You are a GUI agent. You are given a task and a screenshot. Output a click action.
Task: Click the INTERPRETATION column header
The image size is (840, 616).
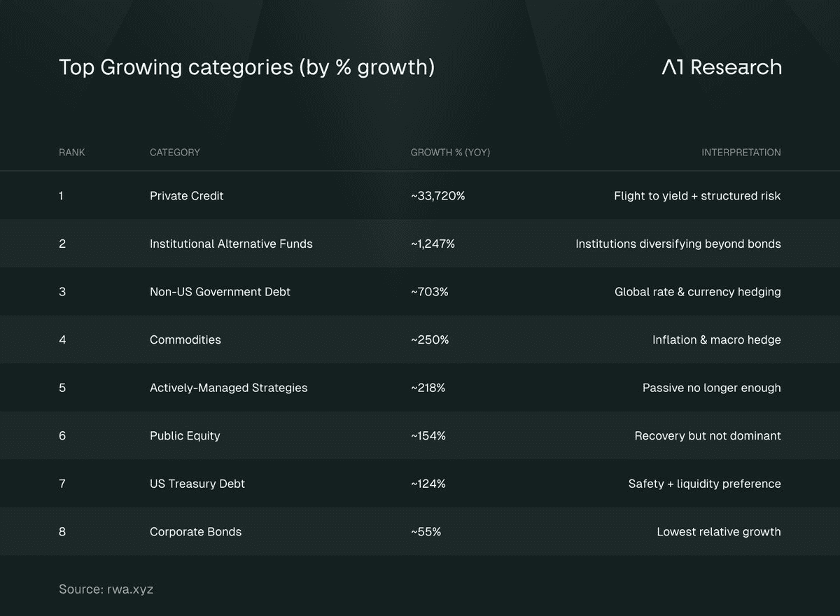pyautogui.click(x=741, y=152)
